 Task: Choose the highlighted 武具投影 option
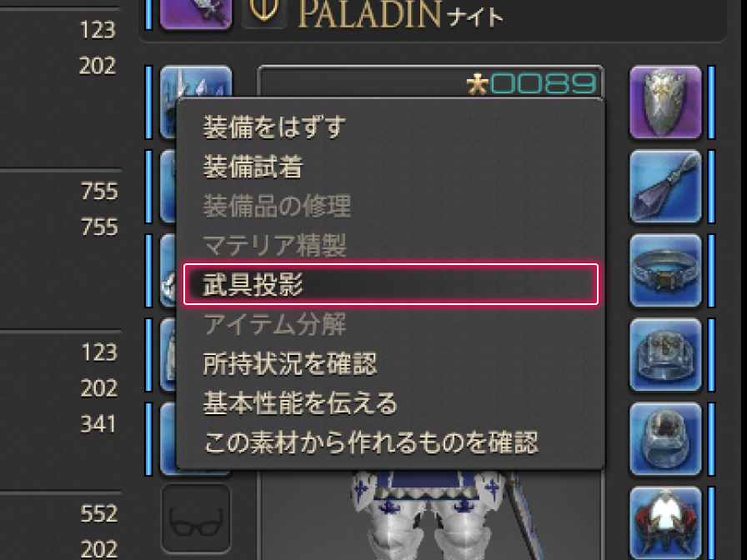(x=391, y=284)
